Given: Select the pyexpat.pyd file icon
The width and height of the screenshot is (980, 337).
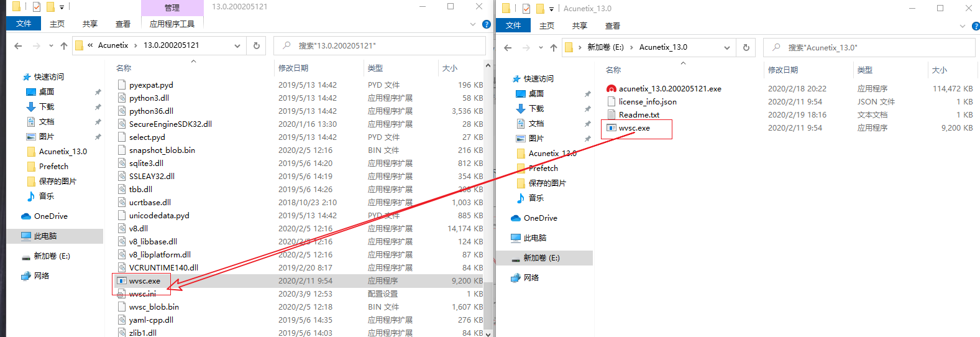Looking at the screenshot, I should click(122, 85).
